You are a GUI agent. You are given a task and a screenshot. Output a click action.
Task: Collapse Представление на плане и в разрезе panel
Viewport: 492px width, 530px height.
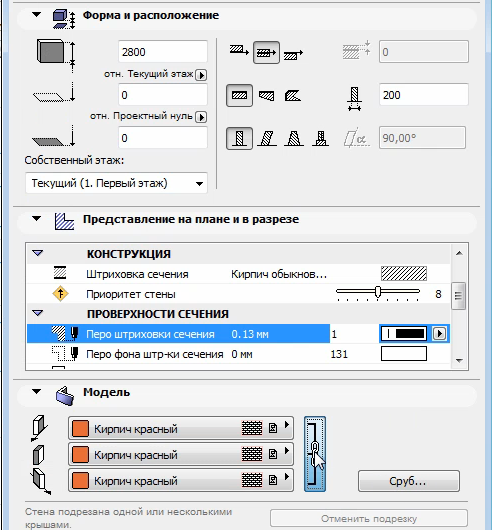[x=36, y=219]
